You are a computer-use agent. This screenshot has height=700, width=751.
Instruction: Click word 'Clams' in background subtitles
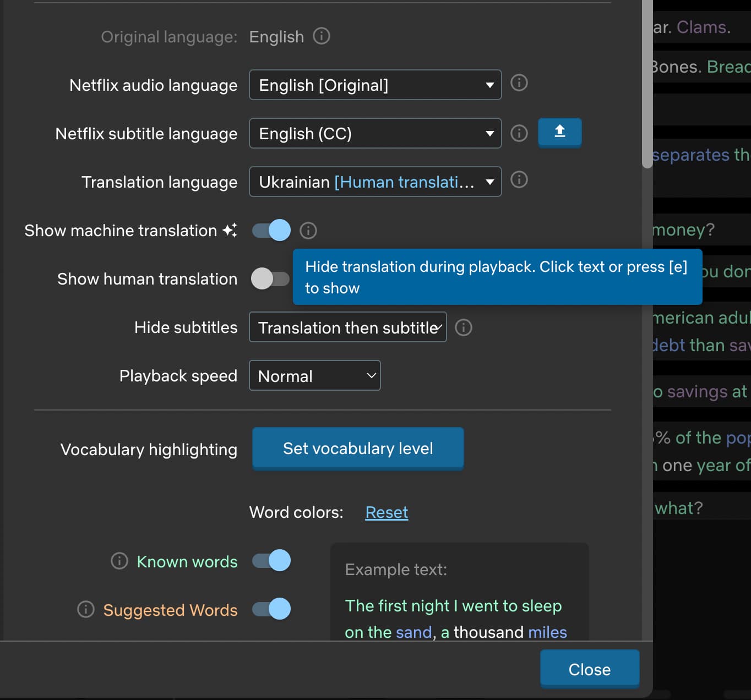[701, 27]
